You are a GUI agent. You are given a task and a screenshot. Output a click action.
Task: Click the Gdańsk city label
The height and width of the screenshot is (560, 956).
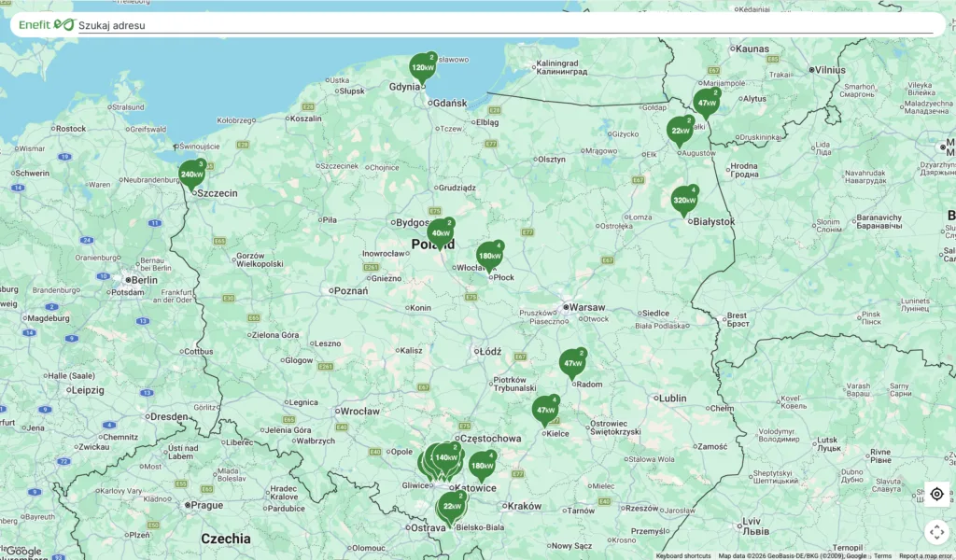point(450,103)
